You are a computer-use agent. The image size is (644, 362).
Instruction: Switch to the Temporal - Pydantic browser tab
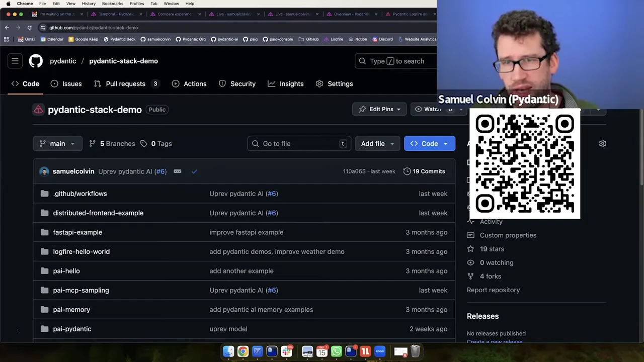[116, 14]
